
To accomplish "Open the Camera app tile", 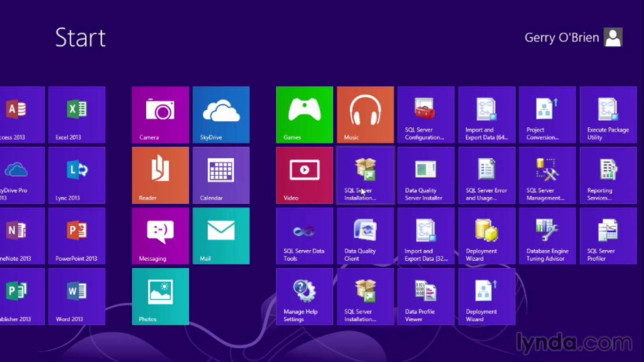I will (160, 115).
